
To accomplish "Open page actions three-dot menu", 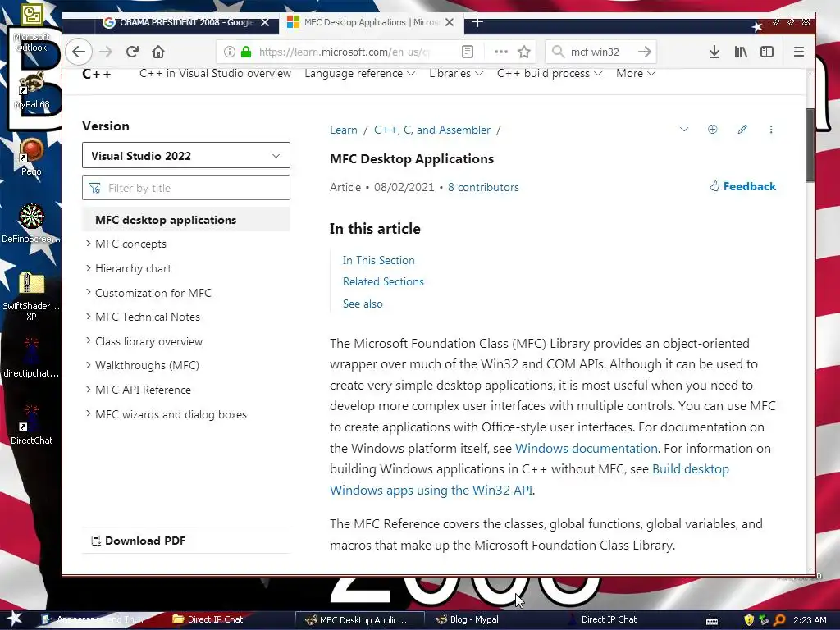I will tap(501, 52).
